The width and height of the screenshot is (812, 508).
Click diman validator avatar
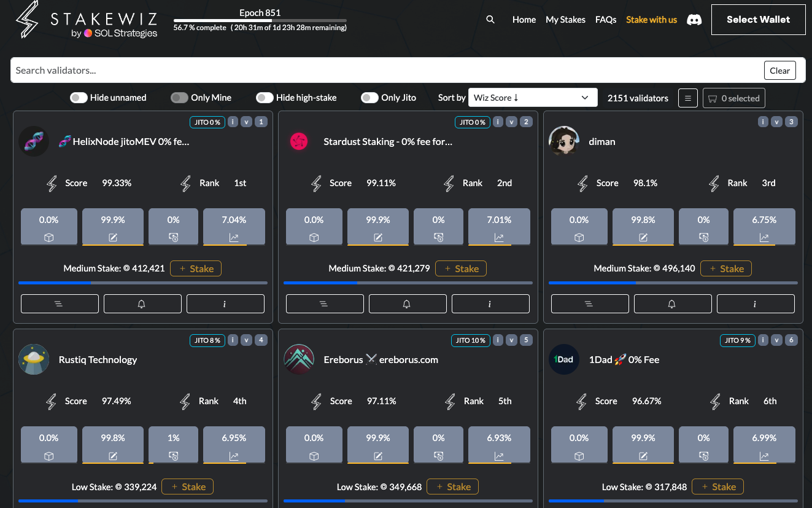(564, 141)
